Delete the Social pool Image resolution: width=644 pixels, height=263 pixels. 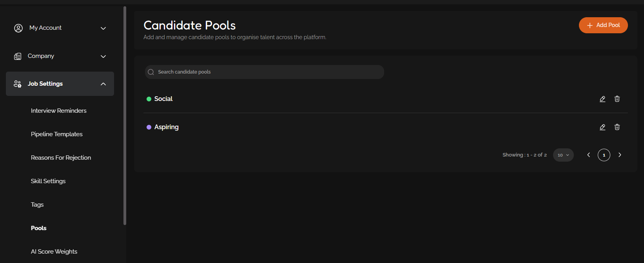[x=617, y=99]
